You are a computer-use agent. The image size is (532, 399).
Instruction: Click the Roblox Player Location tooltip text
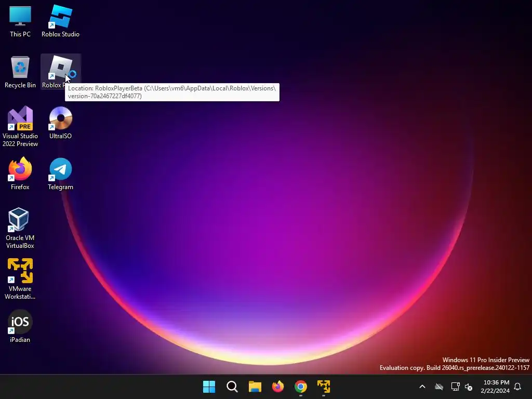click(172, 92)
